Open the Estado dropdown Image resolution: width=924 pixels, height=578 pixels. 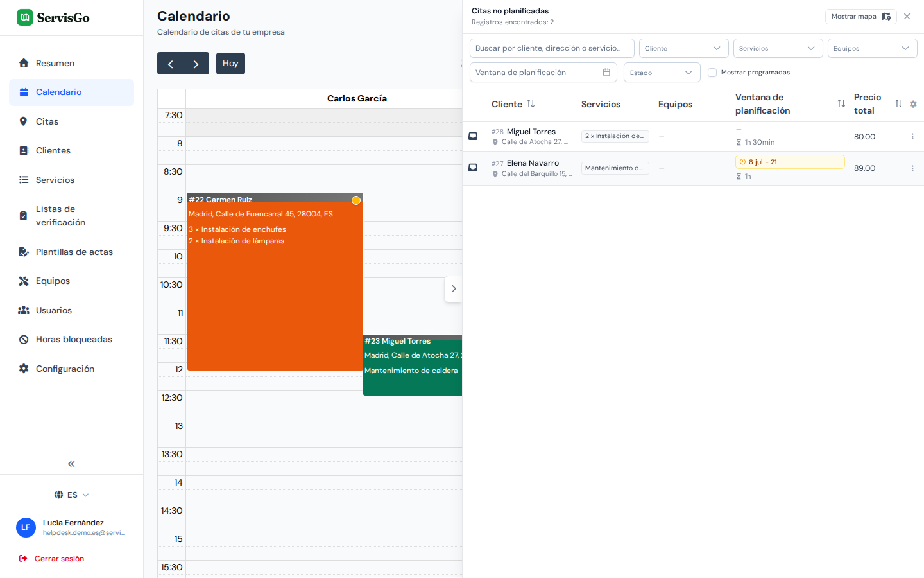(x=662, y=73)
